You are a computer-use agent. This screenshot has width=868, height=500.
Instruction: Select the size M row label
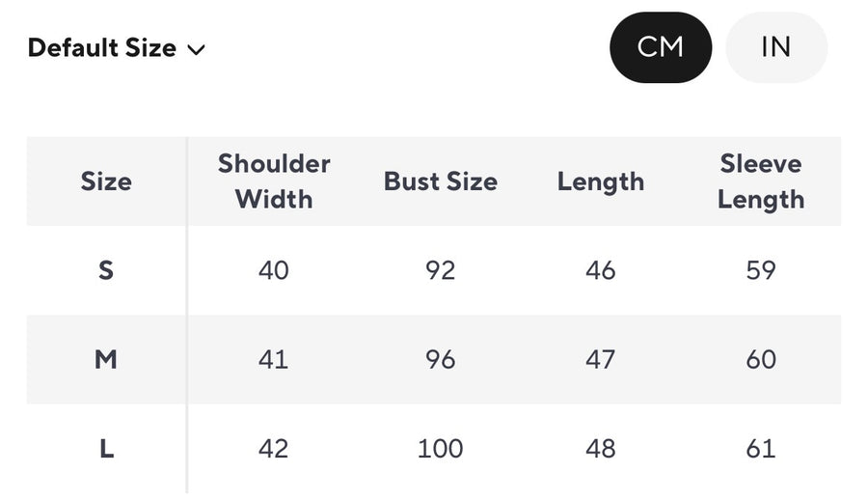pos(106,360)
